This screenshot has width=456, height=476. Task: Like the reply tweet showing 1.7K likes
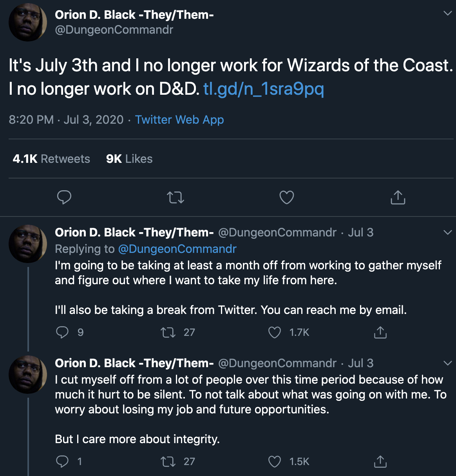click(275, 333)
